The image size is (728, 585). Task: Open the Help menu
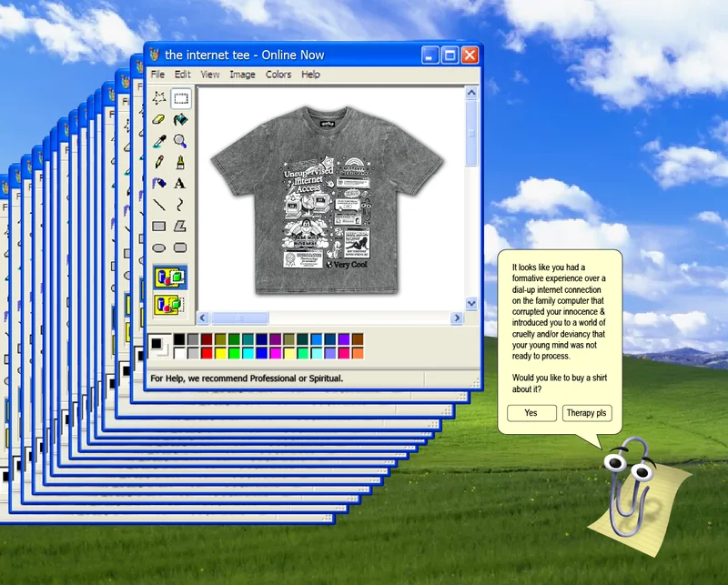[310, 75]
